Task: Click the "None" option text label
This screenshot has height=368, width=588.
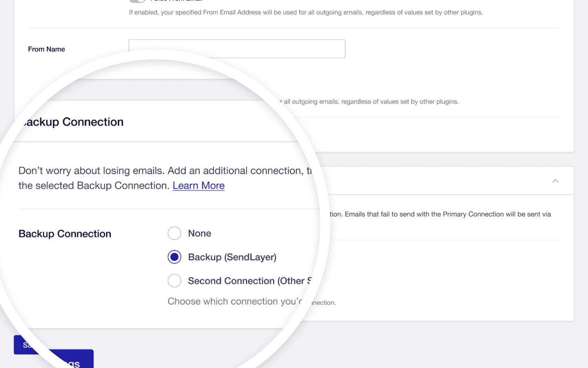Action: (199, 233)
